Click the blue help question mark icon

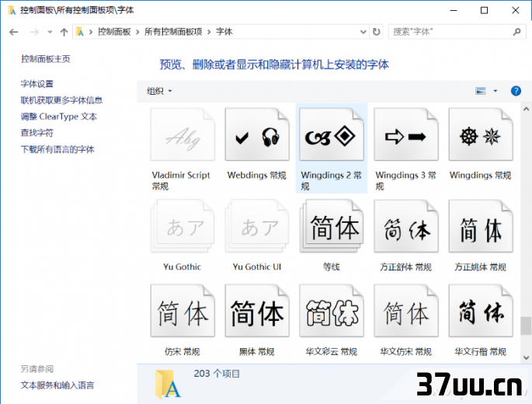point(516,91)
